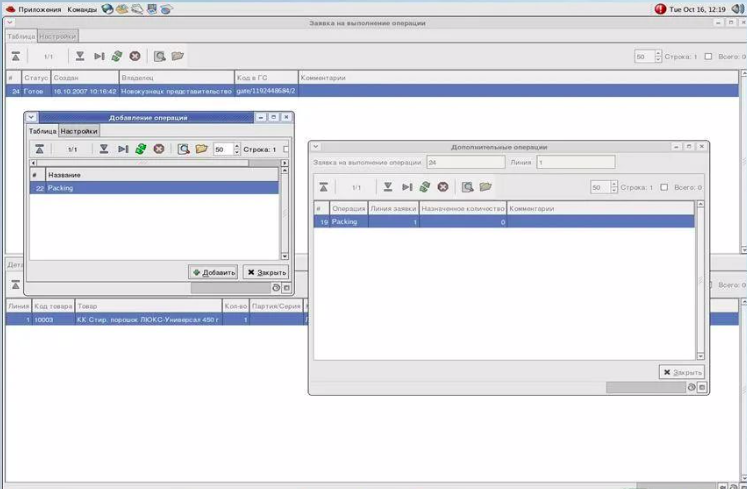Adjust page size spinner in main toolbar
Viewport: 747px width, 489px height.
[x=658, y=56]
